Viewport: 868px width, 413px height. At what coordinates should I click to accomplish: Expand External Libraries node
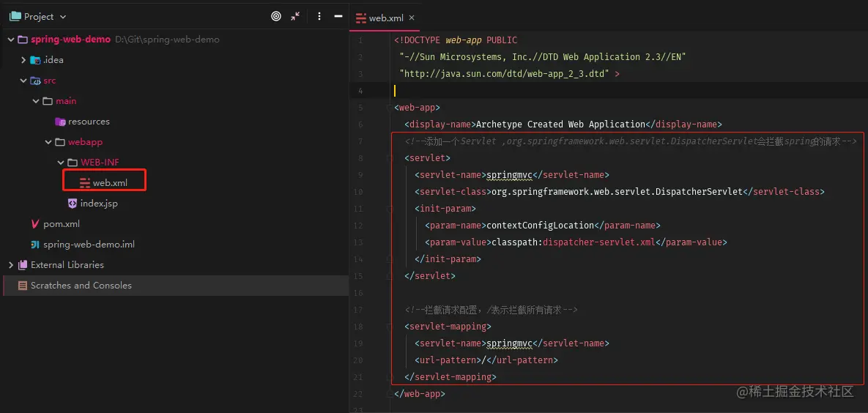pos(10,265)
